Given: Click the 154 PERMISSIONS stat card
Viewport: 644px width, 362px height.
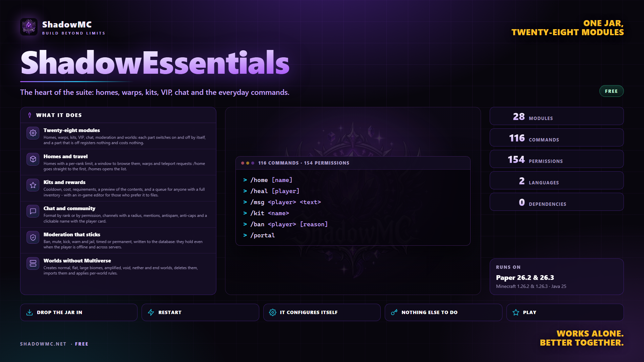Looking at the screenshot, I should pyautogui.click(x=556, y=159).
